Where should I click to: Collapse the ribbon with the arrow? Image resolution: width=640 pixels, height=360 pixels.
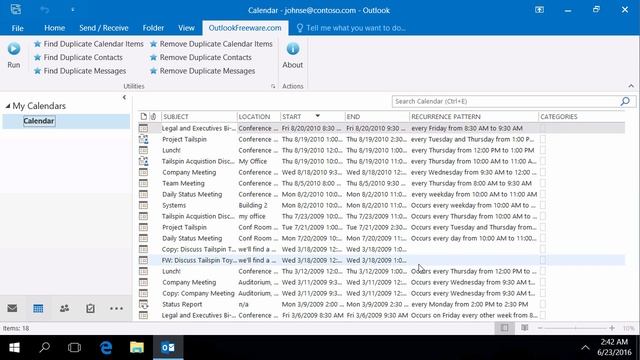pos(631,86)
